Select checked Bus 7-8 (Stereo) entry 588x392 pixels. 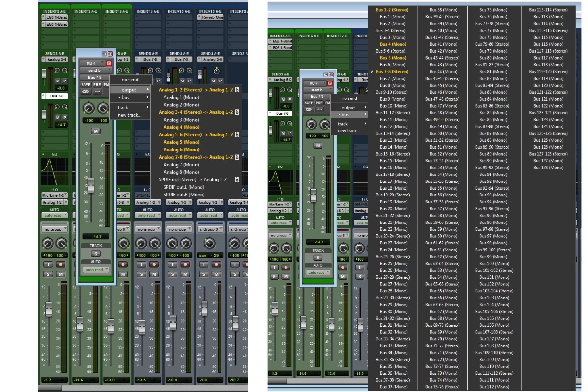tap(392, 72)
